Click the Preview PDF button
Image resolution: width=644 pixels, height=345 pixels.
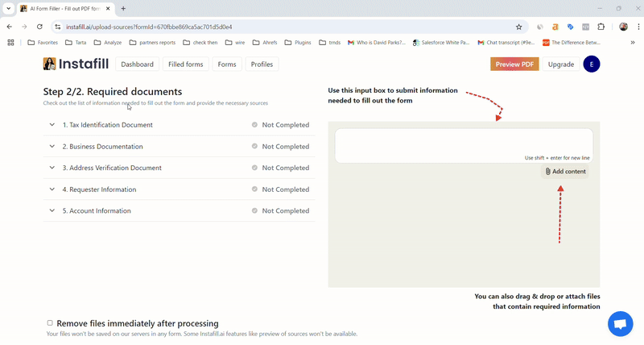[x=514, y=64]
